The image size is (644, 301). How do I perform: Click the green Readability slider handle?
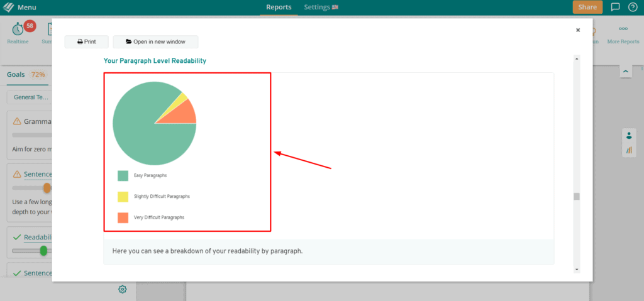(43, 251)
